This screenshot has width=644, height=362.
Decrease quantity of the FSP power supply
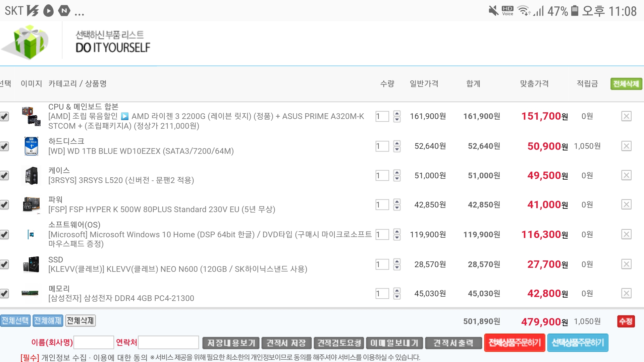397,207
